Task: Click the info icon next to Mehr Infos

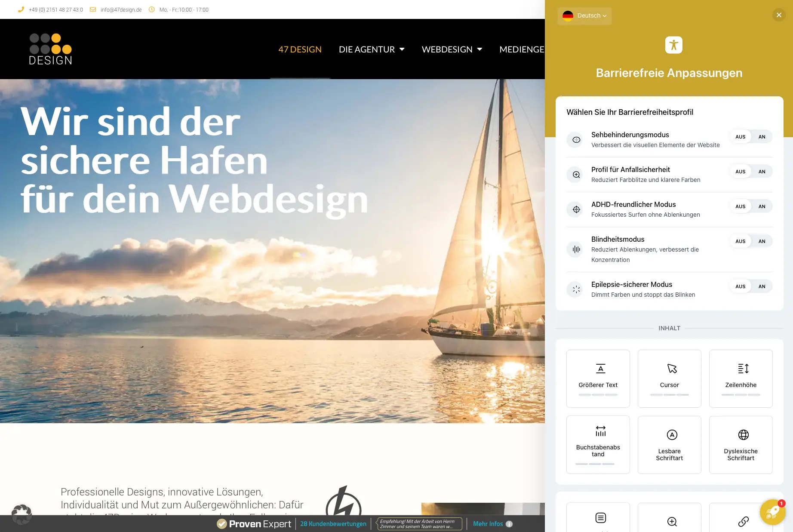Action: [509, 524]
